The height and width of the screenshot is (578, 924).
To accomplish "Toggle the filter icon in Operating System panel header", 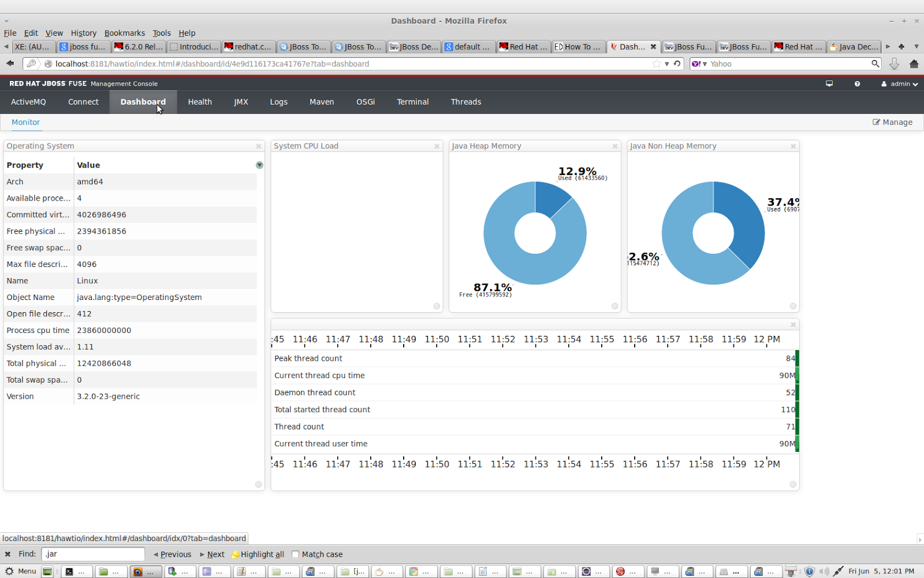I will 259,165.
